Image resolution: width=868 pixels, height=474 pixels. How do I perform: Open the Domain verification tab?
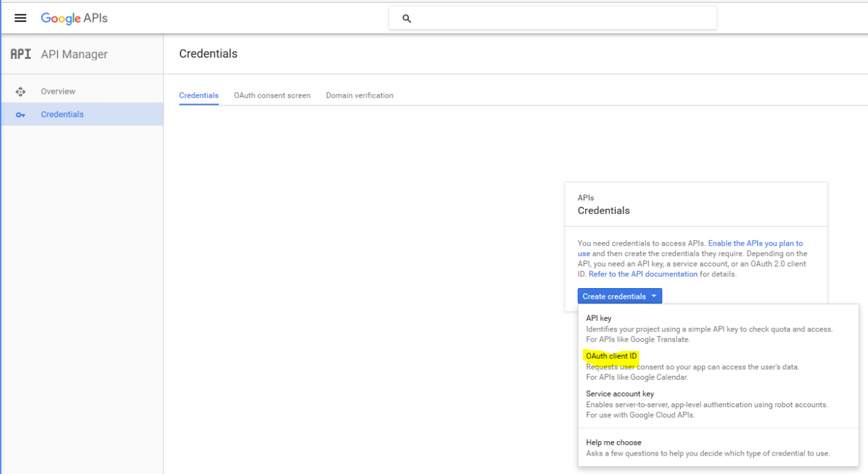click(x=360, y=96)
